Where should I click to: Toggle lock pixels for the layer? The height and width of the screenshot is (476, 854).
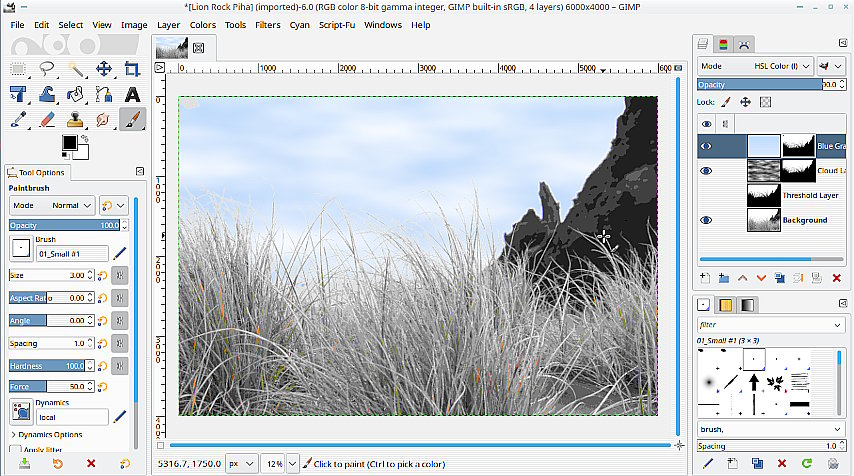[x=725, y=102]
